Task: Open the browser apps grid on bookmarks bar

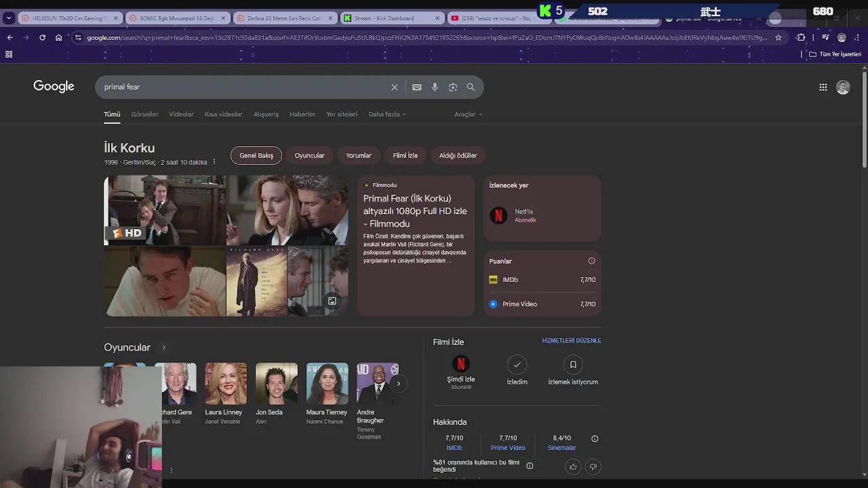Action: [x=9, y=54]
